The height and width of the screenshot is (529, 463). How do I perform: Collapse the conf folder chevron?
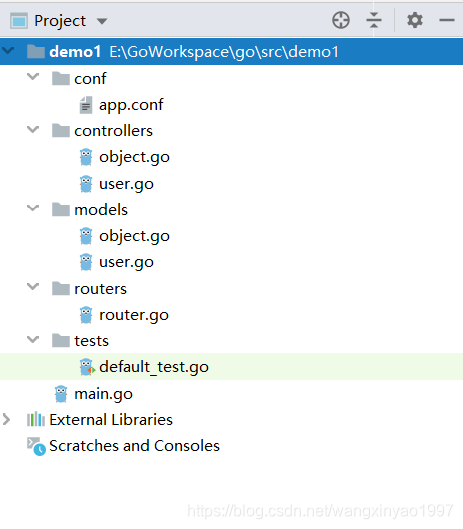tap(33, 77)
